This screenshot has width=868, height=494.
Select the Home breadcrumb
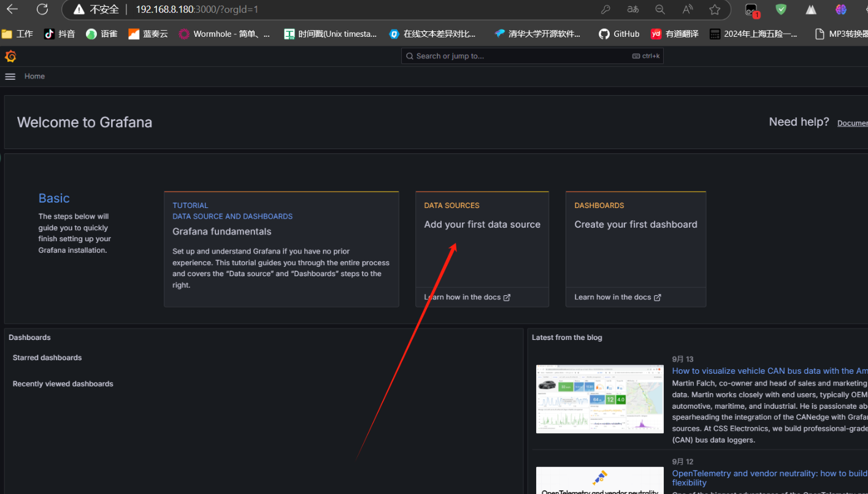(x=34, y=76)
